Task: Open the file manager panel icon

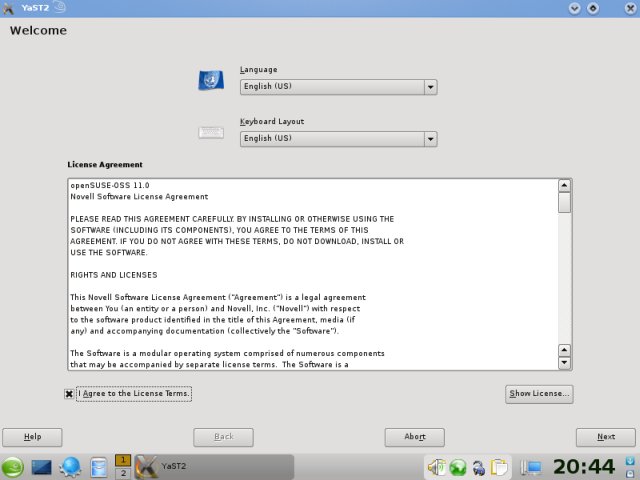Action: [x=98, y=467]
